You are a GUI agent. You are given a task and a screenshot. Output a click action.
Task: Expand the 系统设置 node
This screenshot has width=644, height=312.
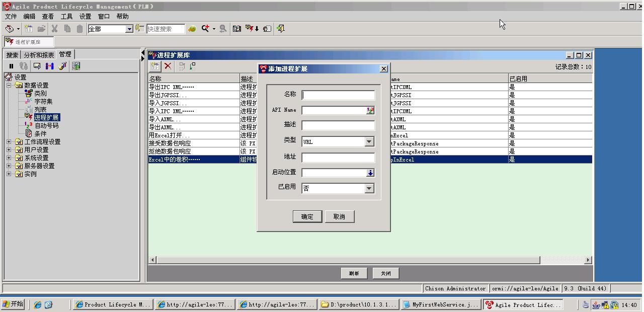(9, 158)
